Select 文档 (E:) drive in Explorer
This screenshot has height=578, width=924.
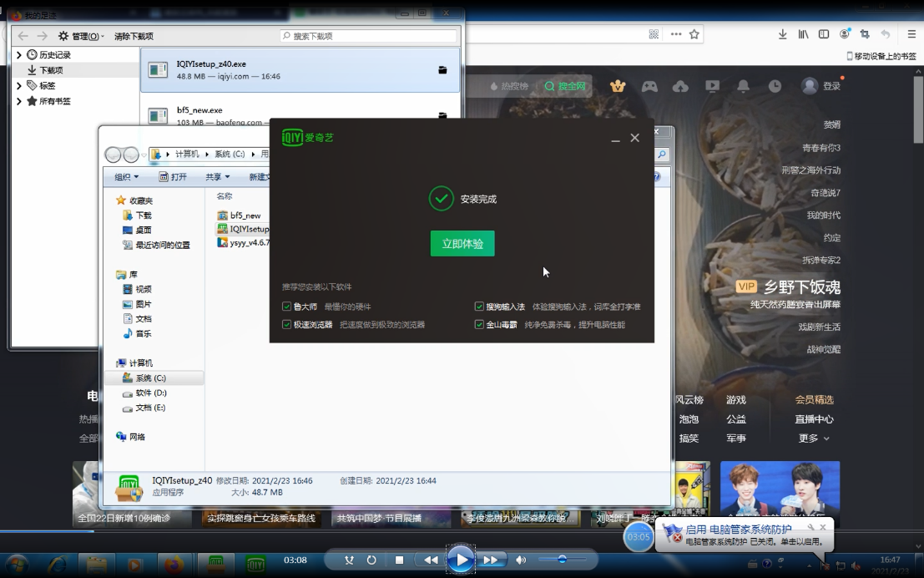[144, 408]
